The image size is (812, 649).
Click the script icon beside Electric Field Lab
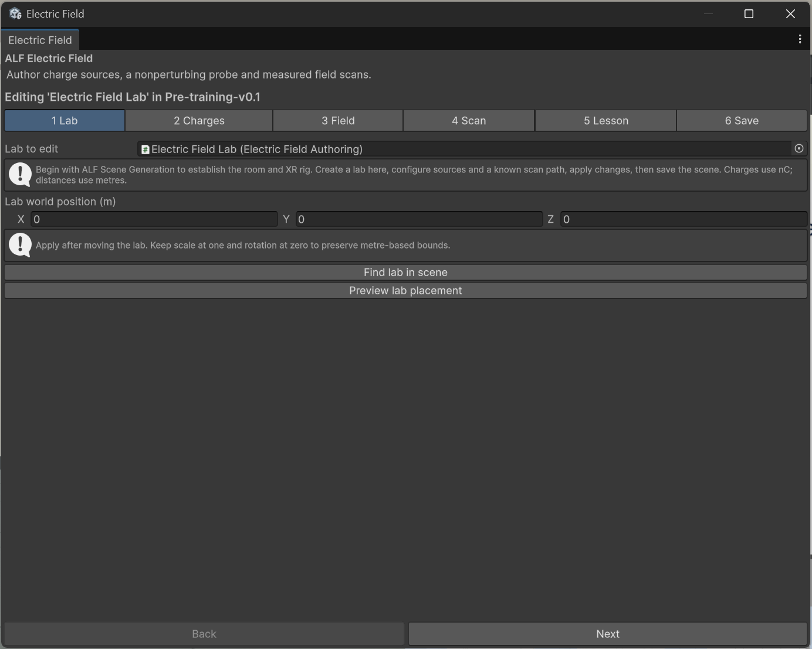pos(145,149)
